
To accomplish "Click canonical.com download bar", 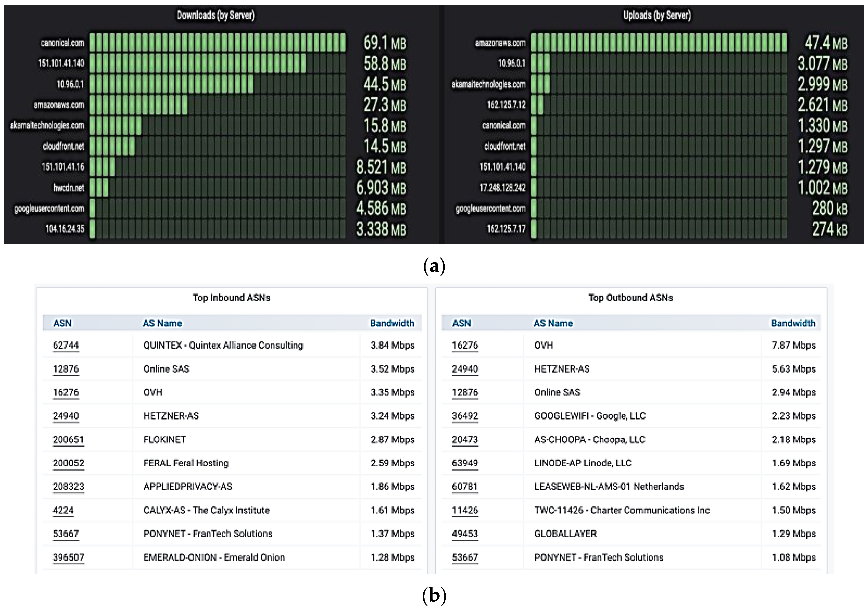I will [217, 42].
